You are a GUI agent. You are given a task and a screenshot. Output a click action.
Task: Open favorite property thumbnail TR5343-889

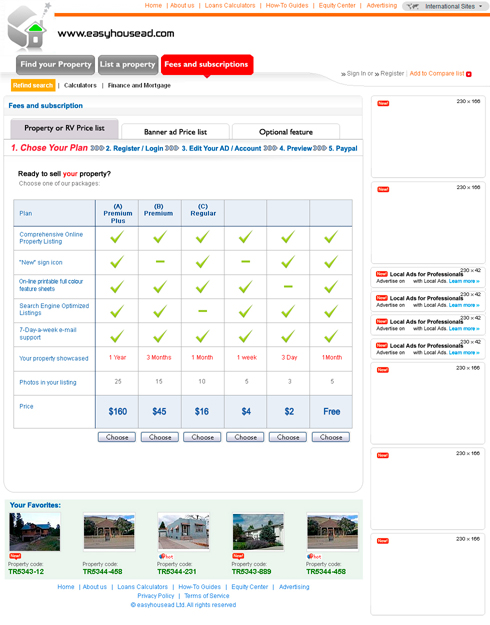tap(258, 532)
